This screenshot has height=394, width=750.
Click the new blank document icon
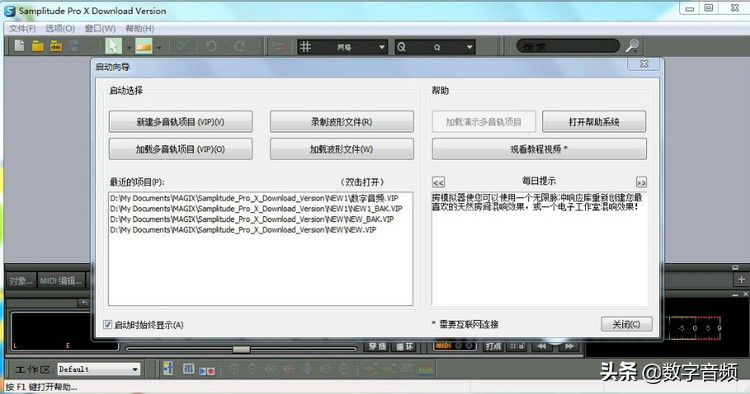pyautogui.click(x=19, y=46)
